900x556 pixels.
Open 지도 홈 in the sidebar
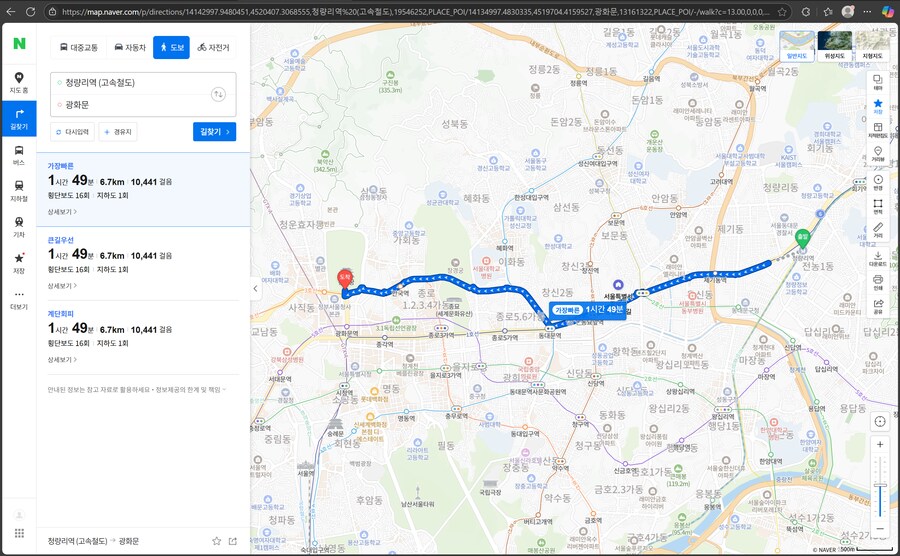click(x=19, y=83)
